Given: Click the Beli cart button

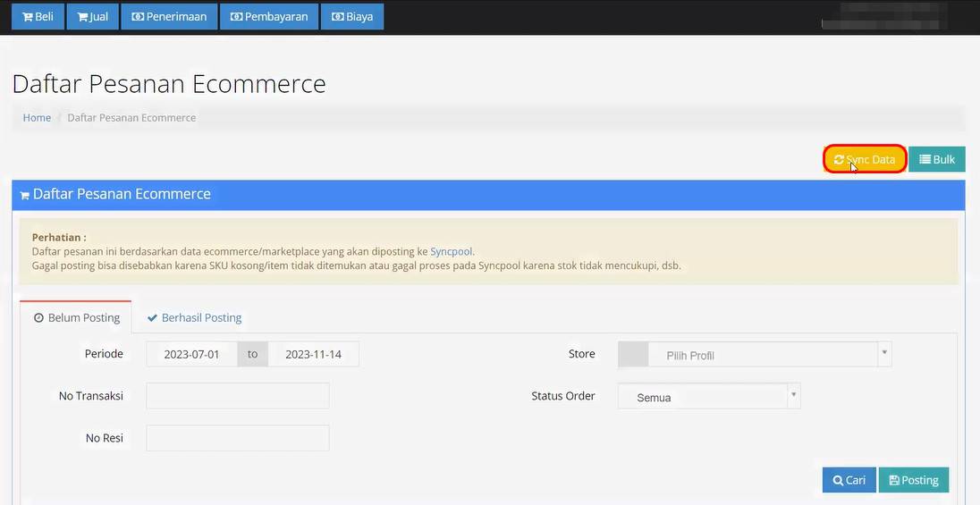Looking at the screenshot, I should [x=38, y=17].
